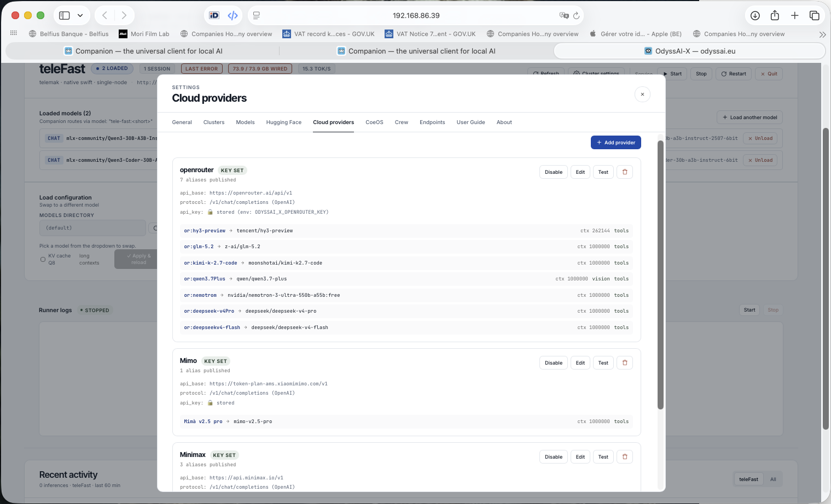The height and width of the screenshot is (504, 831).
Task: Reload the page with the refresh icon
Action: (x=576, y=15)
